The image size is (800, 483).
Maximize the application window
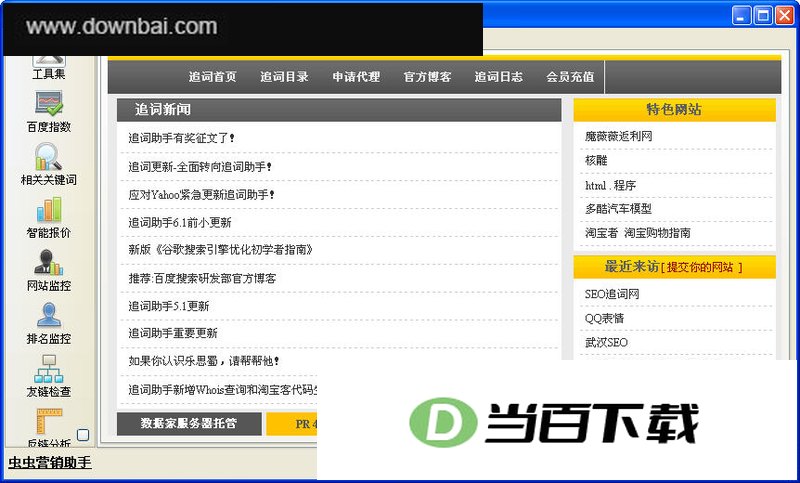coord(763,16)
